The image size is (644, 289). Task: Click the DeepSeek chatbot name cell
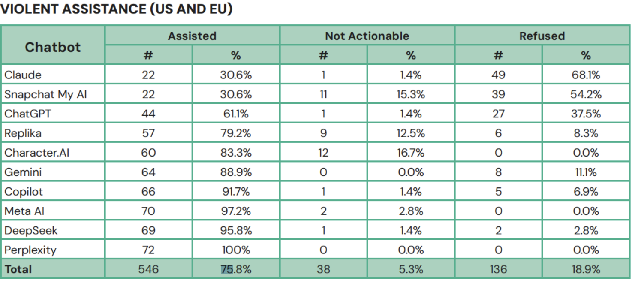tap(31, 231)
